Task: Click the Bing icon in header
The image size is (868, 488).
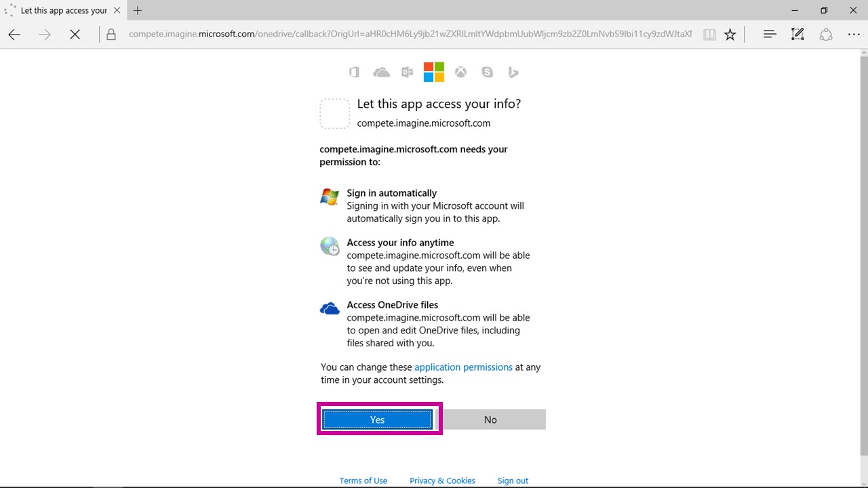Action: coord(513,72)
